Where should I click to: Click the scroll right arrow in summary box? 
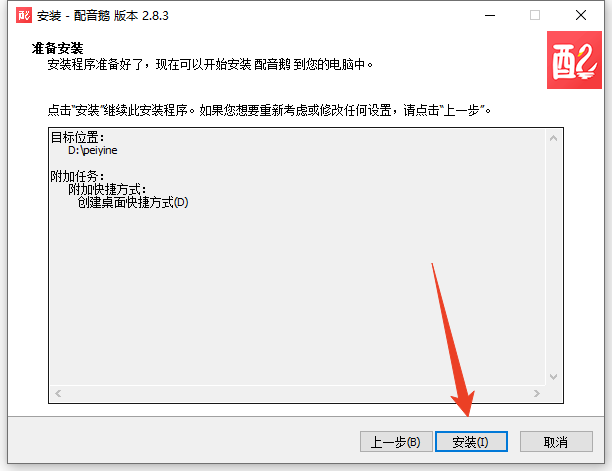click(537, 393)
